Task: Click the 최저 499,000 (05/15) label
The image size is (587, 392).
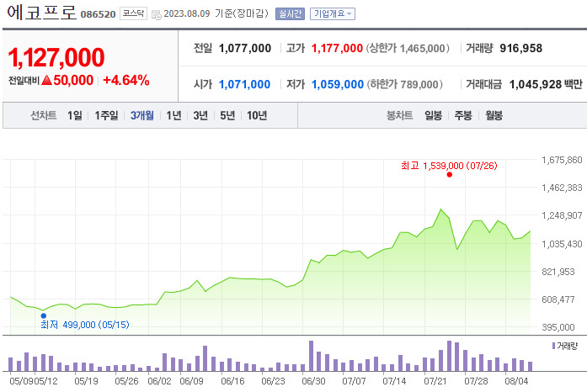Action: [x=85, y=325]
